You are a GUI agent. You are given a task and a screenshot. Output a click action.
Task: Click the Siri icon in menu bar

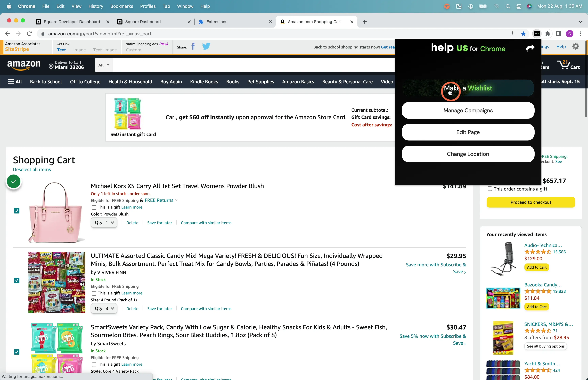click(529, 6)
